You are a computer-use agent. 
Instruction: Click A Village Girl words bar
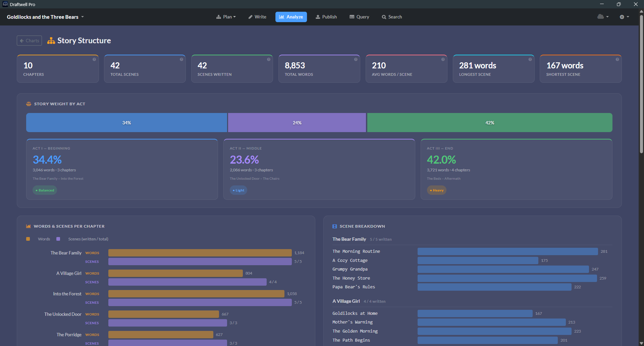pyautogui.click(x=175, y=273)
